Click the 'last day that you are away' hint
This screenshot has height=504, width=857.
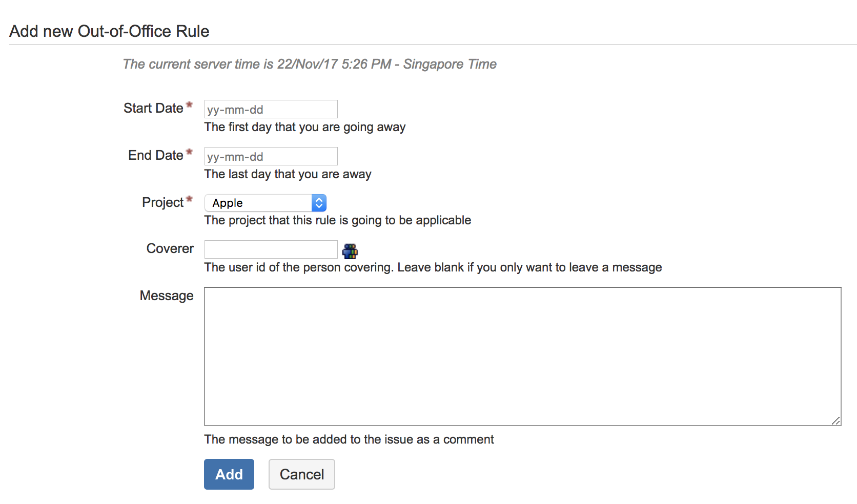tap(288, 174)
